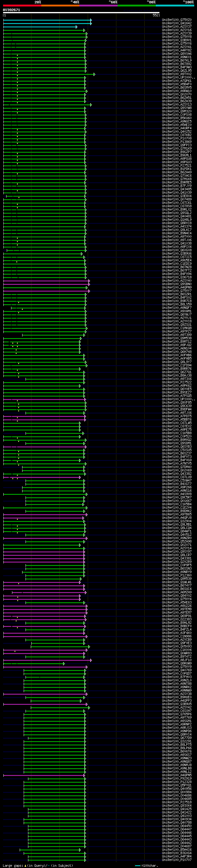Click hit label UniRef100_Q40934
197x868 pixels.
click(x=177, y=819)
